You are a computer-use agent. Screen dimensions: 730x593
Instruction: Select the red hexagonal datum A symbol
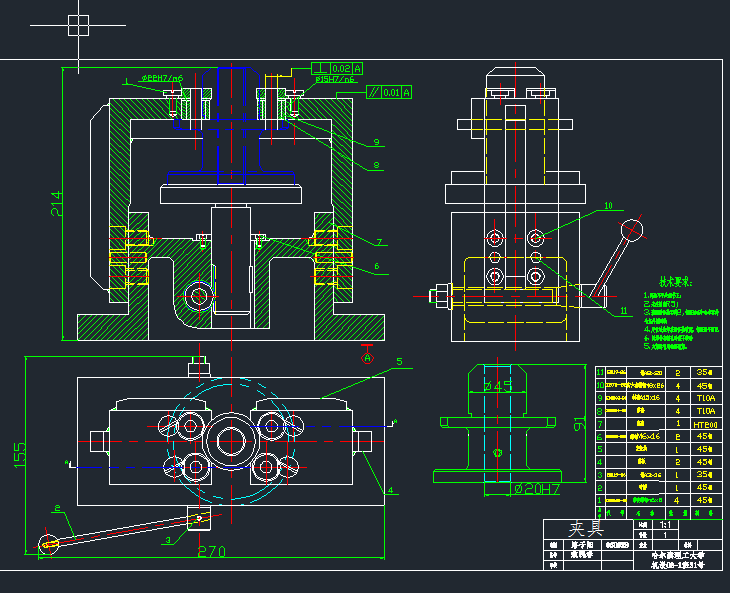click(367, 358)
